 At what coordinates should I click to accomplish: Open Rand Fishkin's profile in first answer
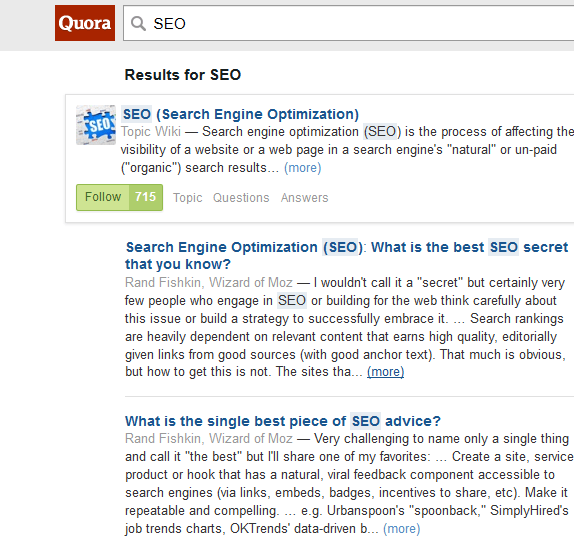209,283
